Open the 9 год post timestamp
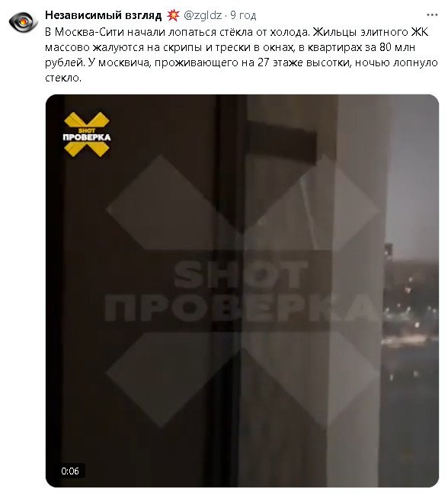The image size is (448, 495). tap(243, 15)
